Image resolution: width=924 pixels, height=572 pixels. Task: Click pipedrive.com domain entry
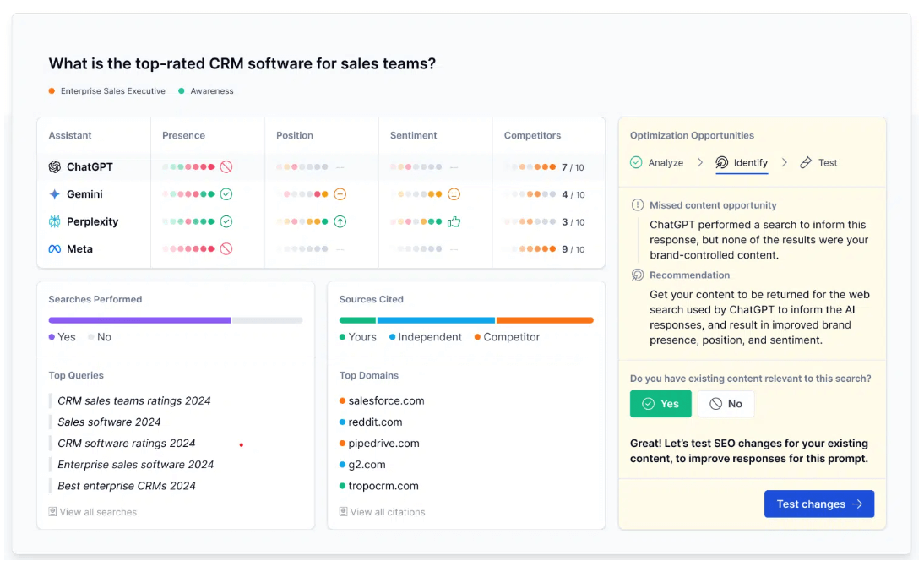[x=379, y=444]
